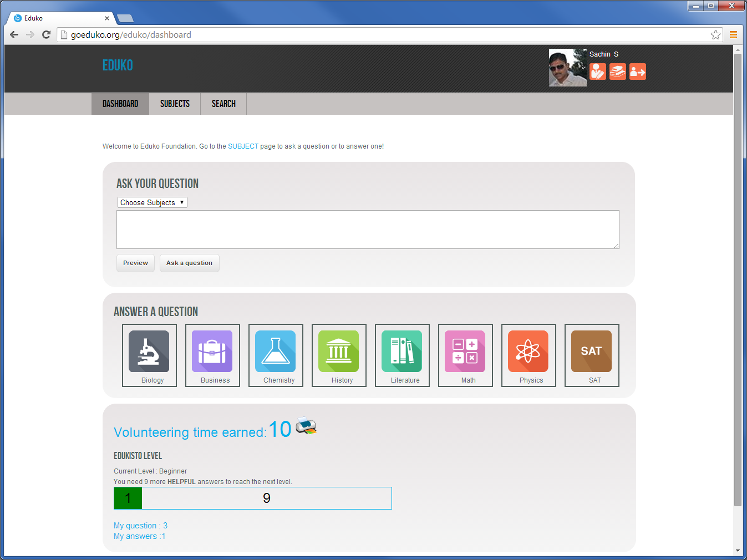
Task: Click the EDUKISTO LEVEL heading
Action: tap(138, 456)
